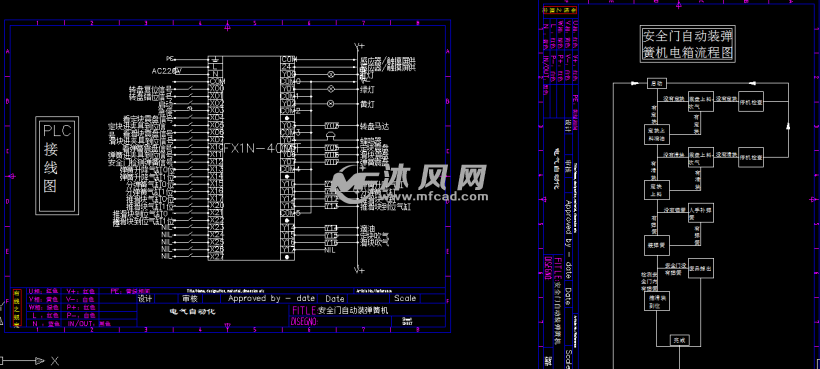The height and width of the screenshot is (369, 820).
Task: Click horizontal 'Scale' cell in PLC sheet
Action: 405,298
